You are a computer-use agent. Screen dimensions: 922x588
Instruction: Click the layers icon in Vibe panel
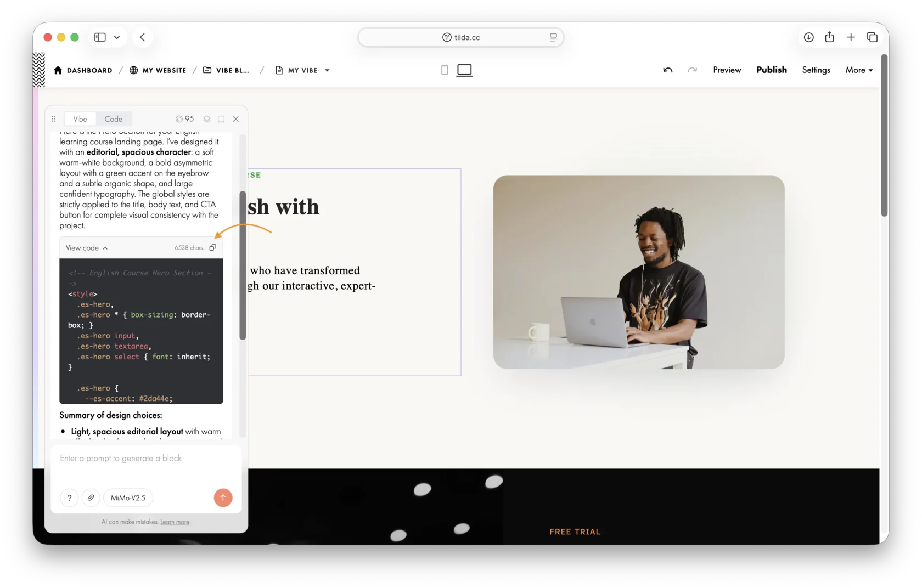pos(207,119)
